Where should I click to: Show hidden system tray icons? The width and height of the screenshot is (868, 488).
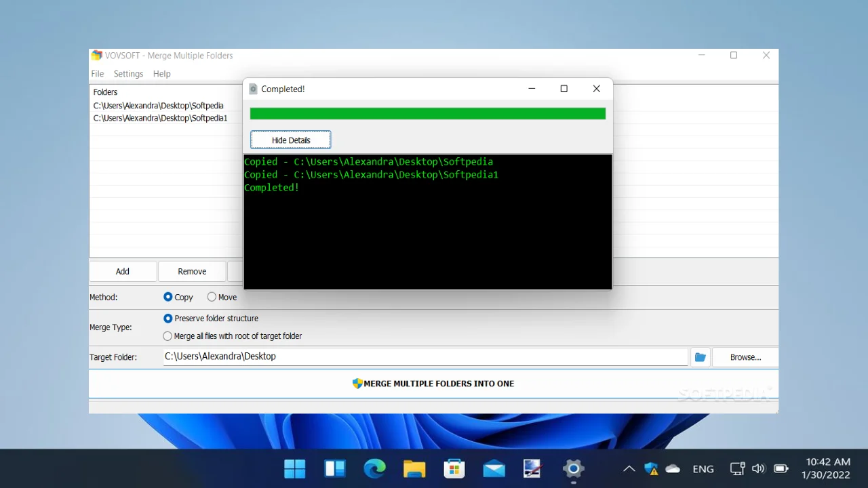[x=629, y=468]
